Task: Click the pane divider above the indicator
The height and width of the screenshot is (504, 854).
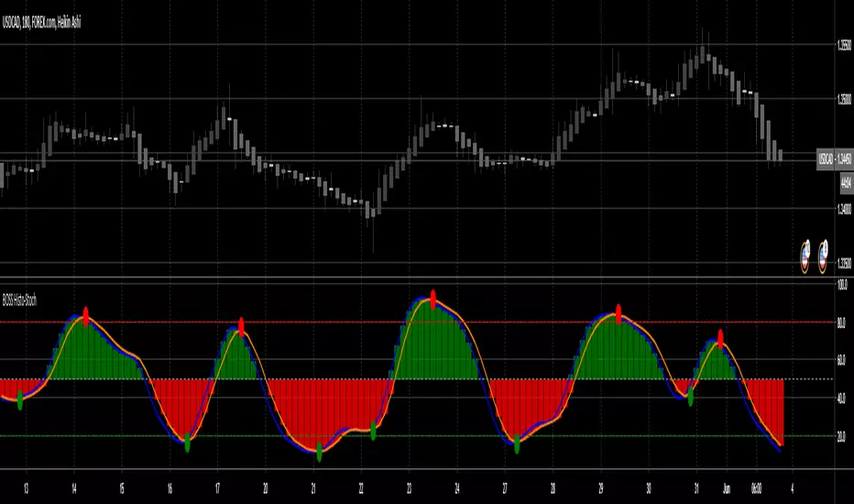Action: [417, 279]
